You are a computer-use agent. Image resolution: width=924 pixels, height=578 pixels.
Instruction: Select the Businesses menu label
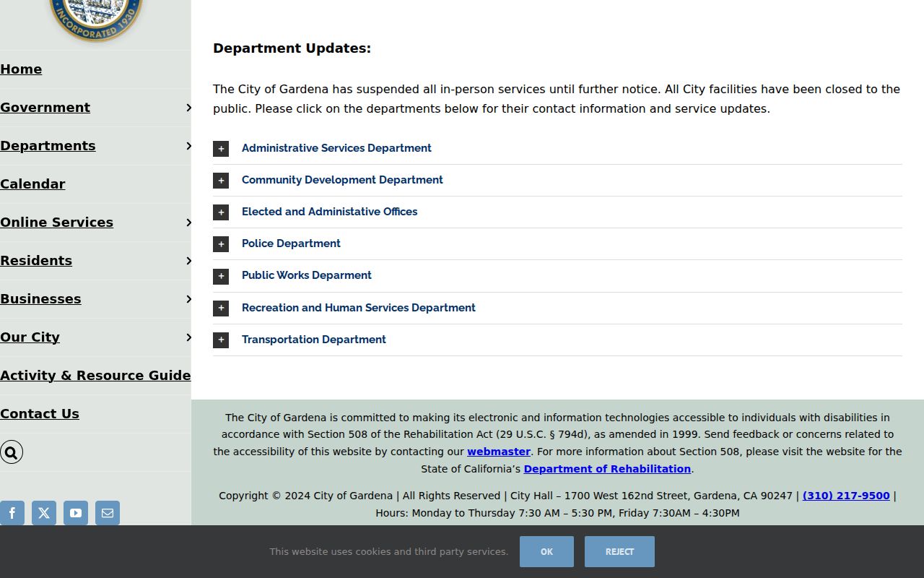pyautogui.click(x=40, y=299)
